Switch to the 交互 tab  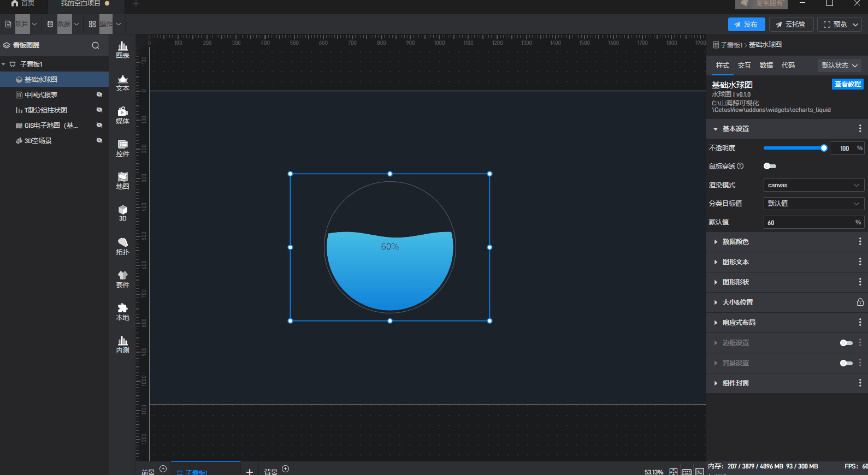coord(744,66)
